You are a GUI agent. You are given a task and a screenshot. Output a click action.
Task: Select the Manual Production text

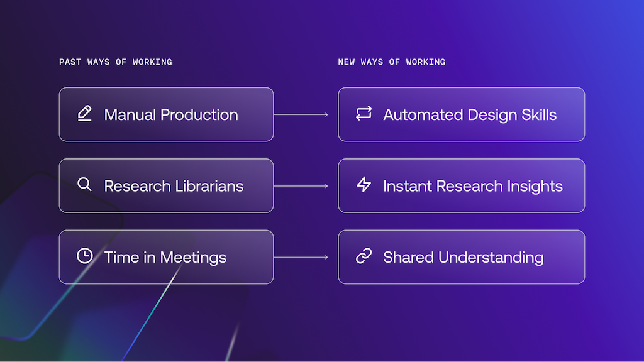tap(171, 114)
